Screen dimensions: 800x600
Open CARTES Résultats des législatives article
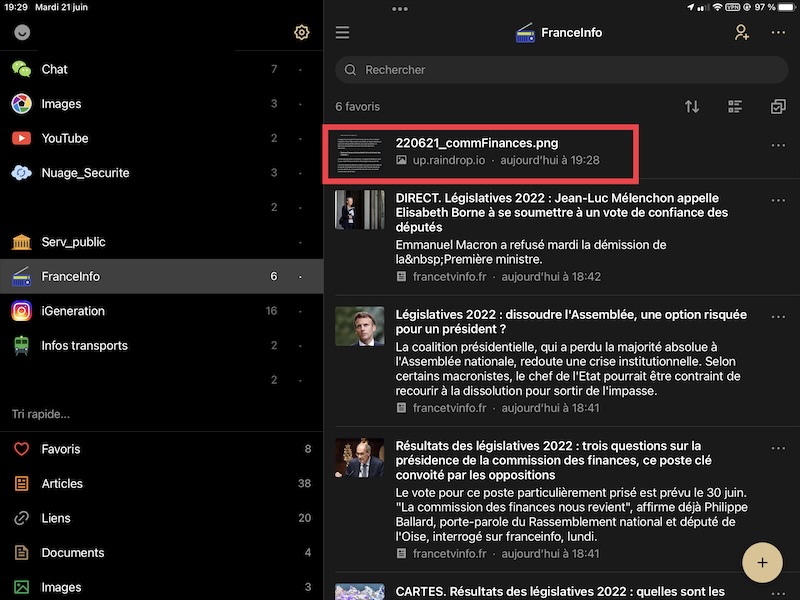(560, 592)
